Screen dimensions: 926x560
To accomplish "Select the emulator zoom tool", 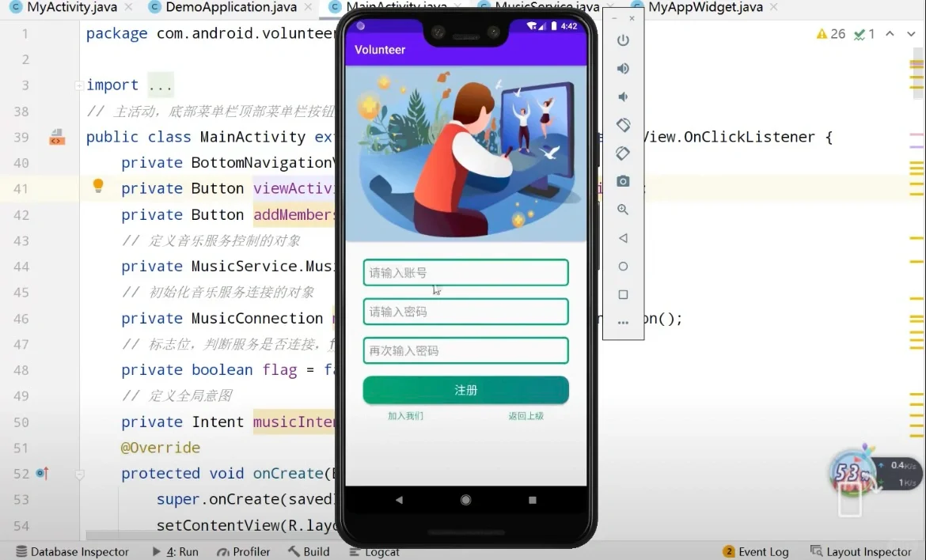I will [623, 209].
